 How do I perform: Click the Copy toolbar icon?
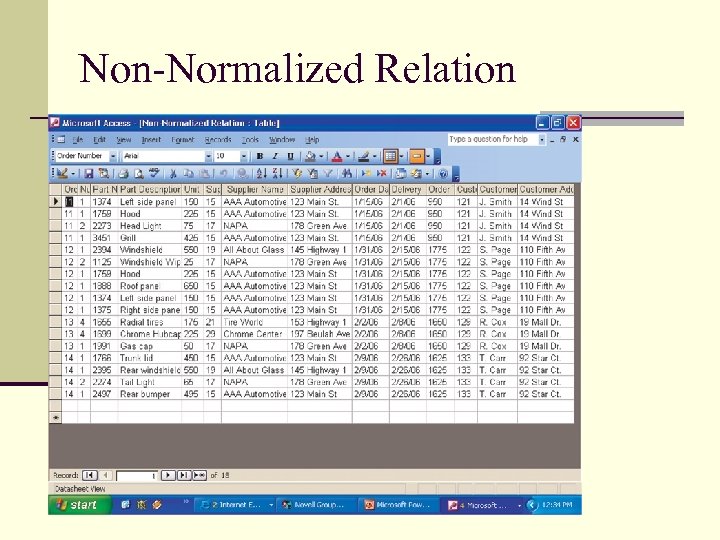click(x=188, y=174)
